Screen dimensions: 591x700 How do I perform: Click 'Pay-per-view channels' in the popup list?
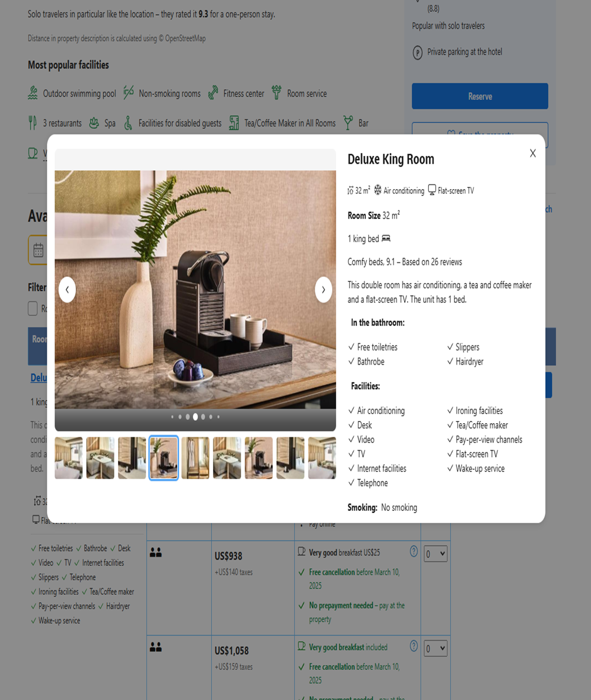click(489, 439)
